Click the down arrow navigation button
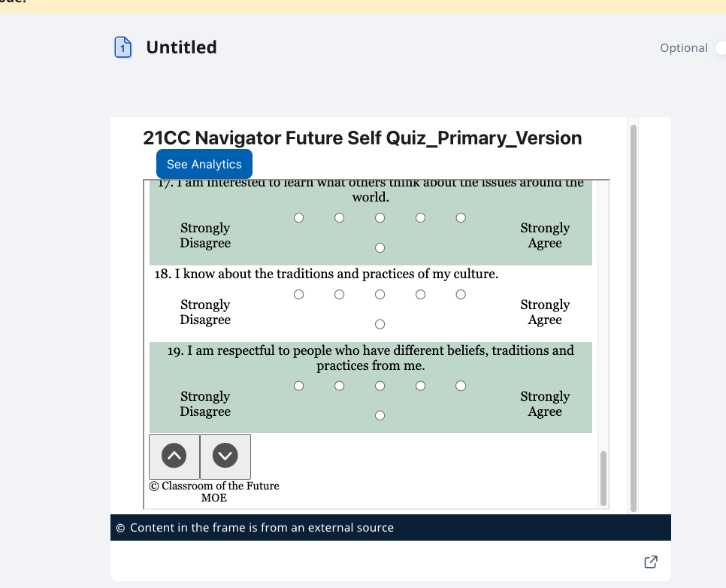 click(225, 456)
